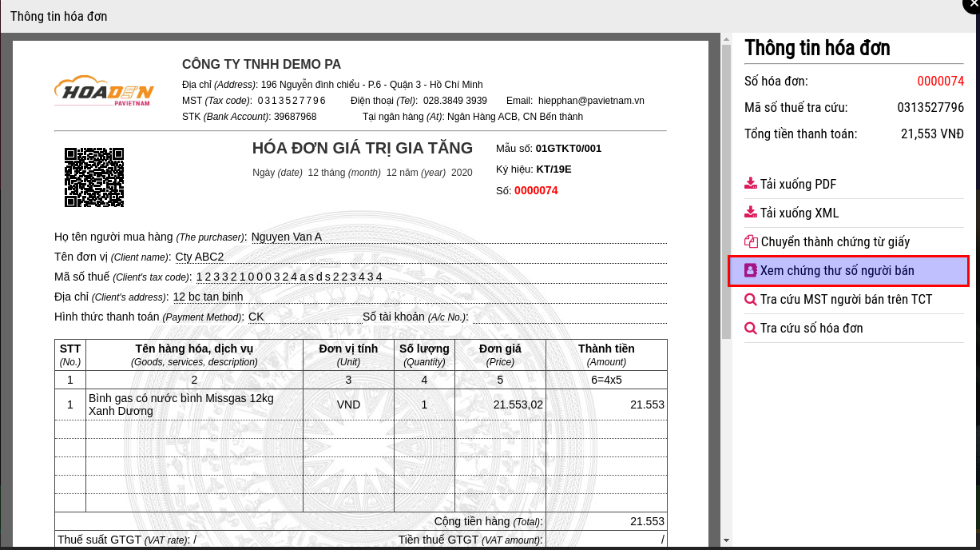Open Tra cứu MST người bán trên TCT
Screen dimensions: 980x550
[846, 300]
